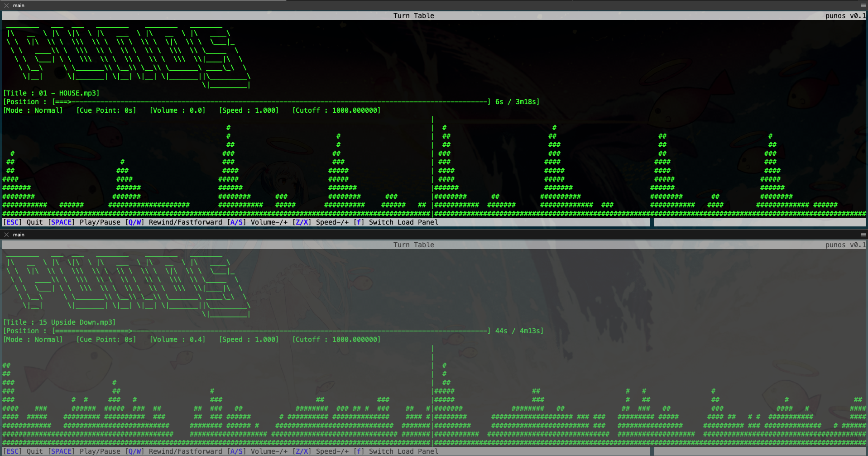
Task: Click Cue Point field in Upside Down deck
Action: (106, 340)
